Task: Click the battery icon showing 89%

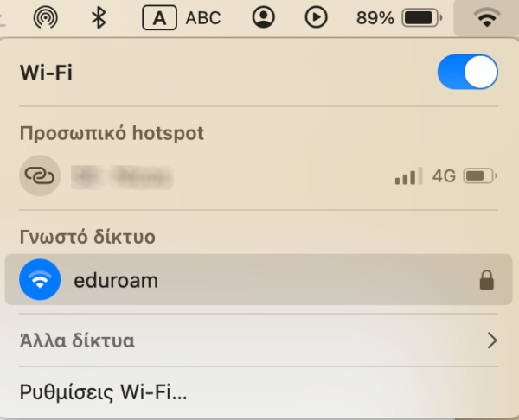Action: [x=422, y=17]
